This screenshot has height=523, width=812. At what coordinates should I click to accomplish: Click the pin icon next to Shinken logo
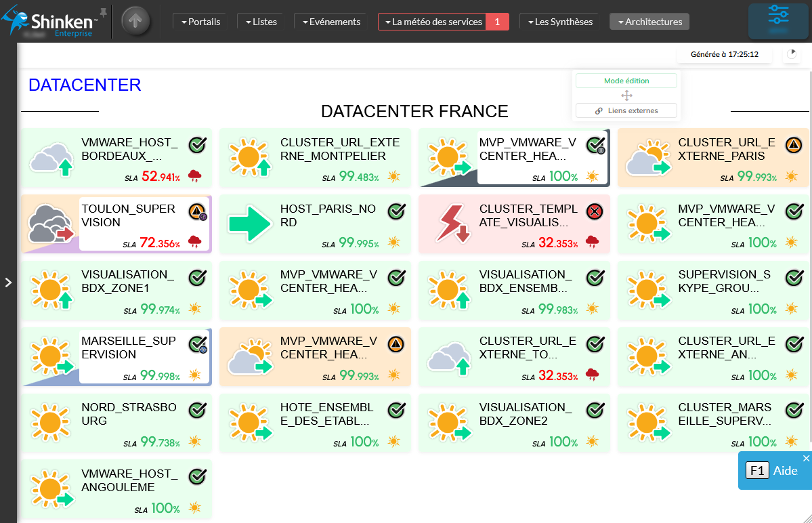click(103, 12)
